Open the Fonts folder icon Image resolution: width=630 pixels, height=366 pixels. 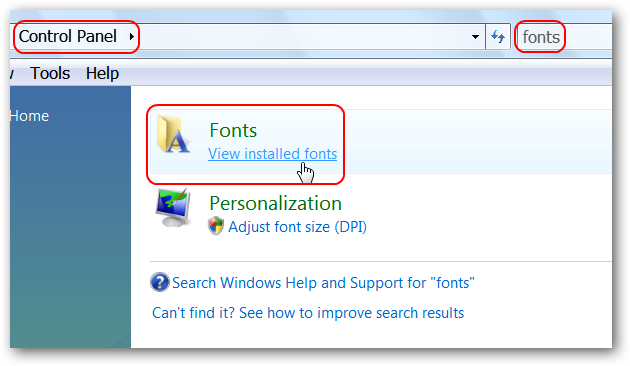click(x=173, y=134)
